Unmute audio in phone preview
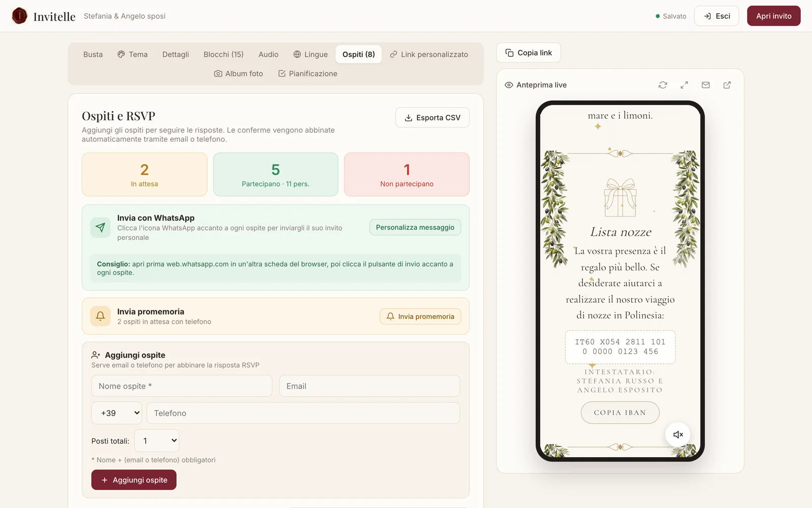812x508 pixels. tap(678, 434)
